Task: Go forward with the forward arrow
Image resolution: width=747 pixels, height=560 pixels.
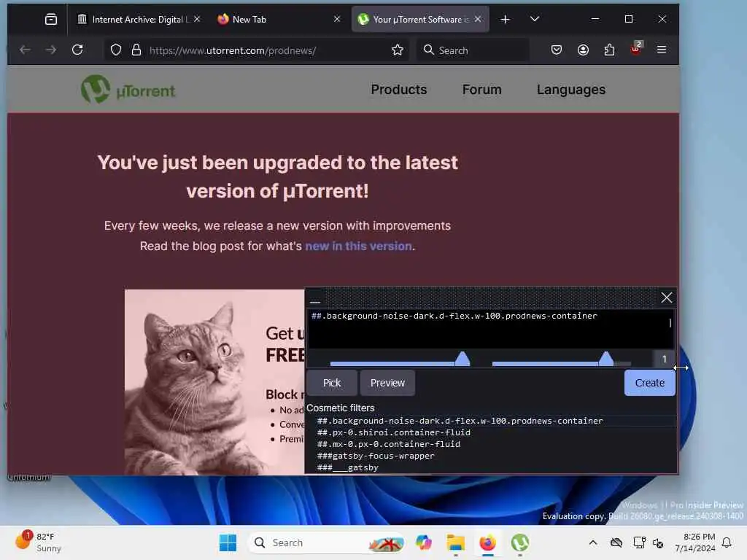Action: pyautogui.click(x=51, y=50)
